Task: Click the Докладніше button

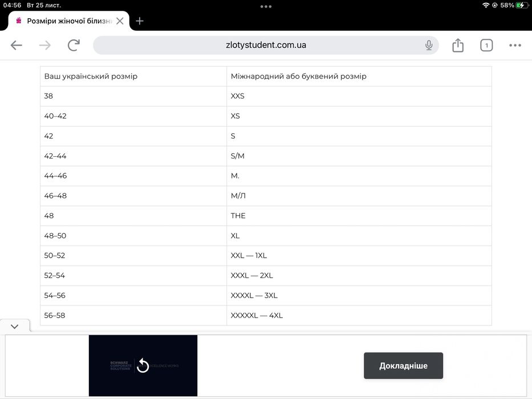Action: (403, 365)
